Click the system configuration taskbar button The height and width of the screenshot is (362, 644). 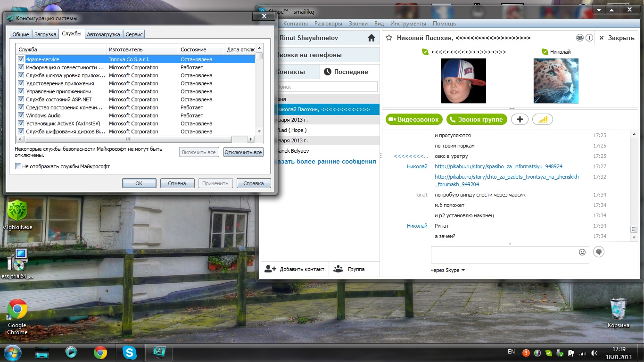[159, 352]
